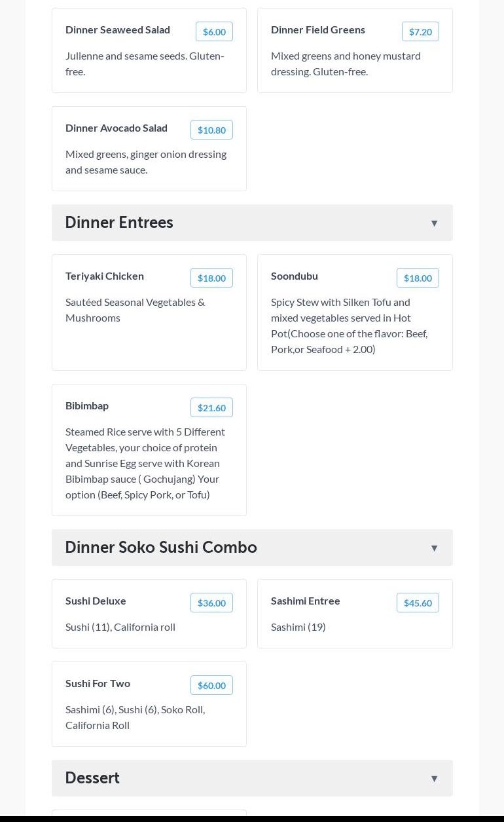504x822 pixels.
Task: Select the $10.80 Dinner Avocado Salad price
Action: point(211,130)
